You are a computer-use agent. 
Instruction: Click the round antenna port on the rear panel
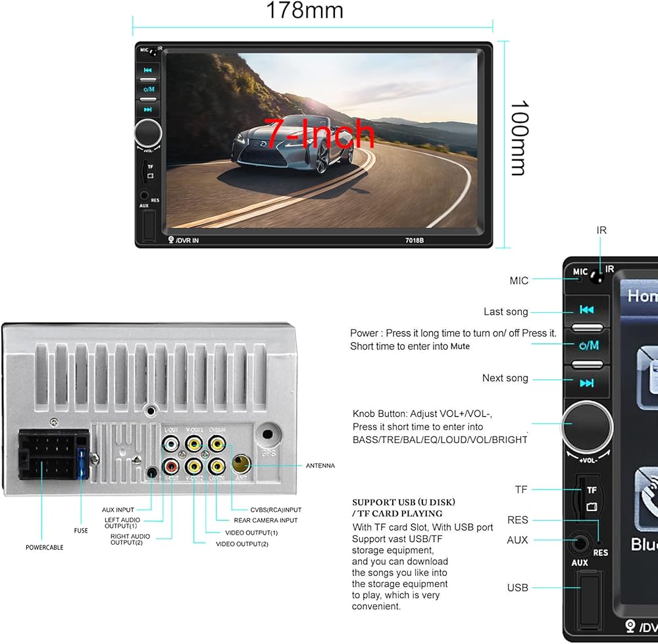tap(241, 466)
